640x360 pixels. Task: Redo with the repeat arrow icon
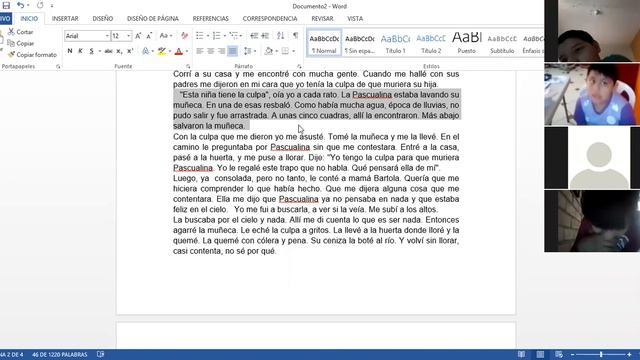click(x=40, y=6)
